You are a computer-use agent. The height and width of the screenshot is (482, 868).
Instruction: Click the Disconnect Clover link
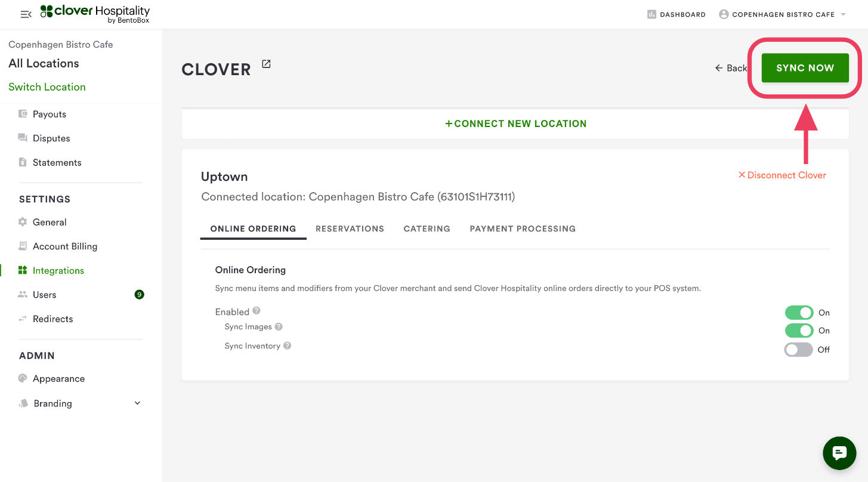tap(782, 175)
